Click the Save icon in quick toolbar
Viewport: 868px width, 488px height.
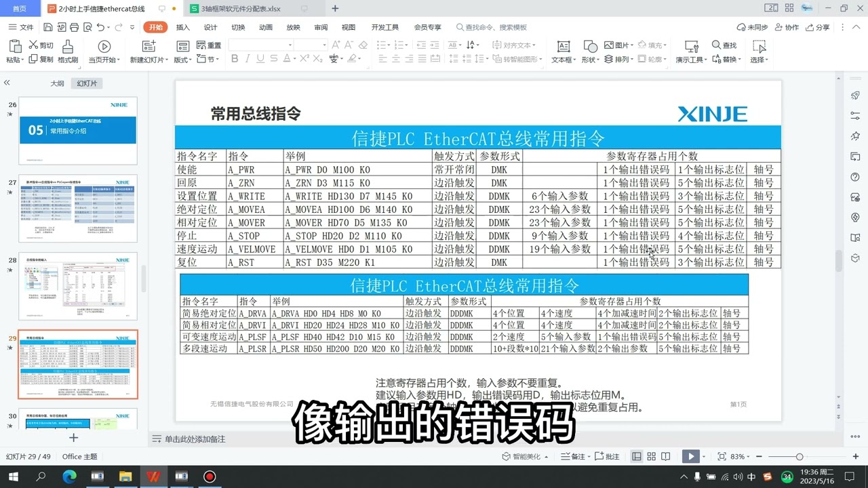(47, 27)
